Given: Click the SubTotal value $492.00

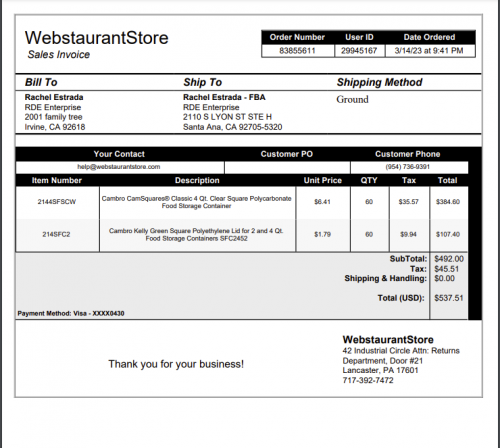Looking at the screenshot, I should [449, 259].
